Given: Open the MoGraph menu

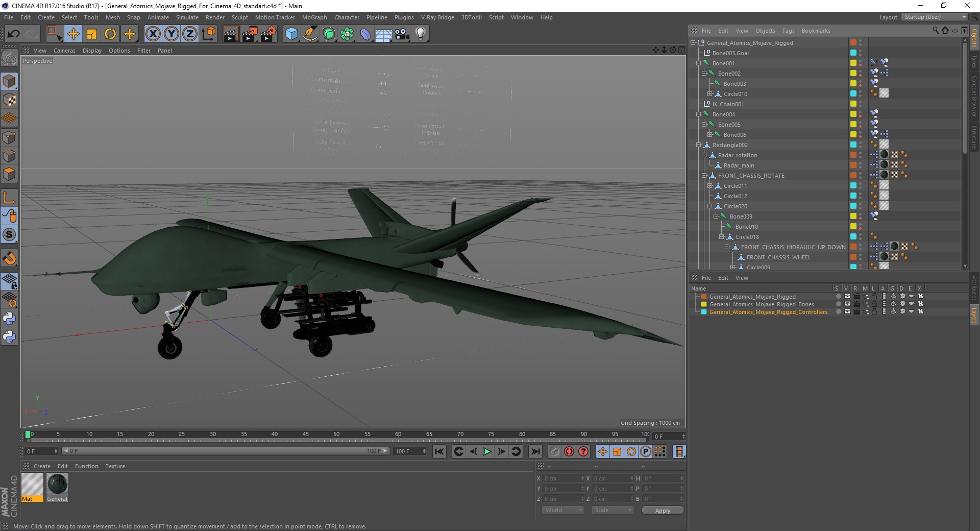Looking at the screenshot, I should (x=314, y=17).
